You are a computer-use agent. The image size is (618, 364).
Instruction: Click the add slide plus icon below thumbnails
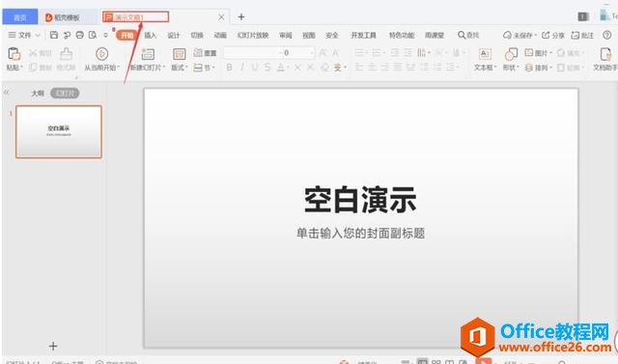pyautogui.click(x=53, y=346)
